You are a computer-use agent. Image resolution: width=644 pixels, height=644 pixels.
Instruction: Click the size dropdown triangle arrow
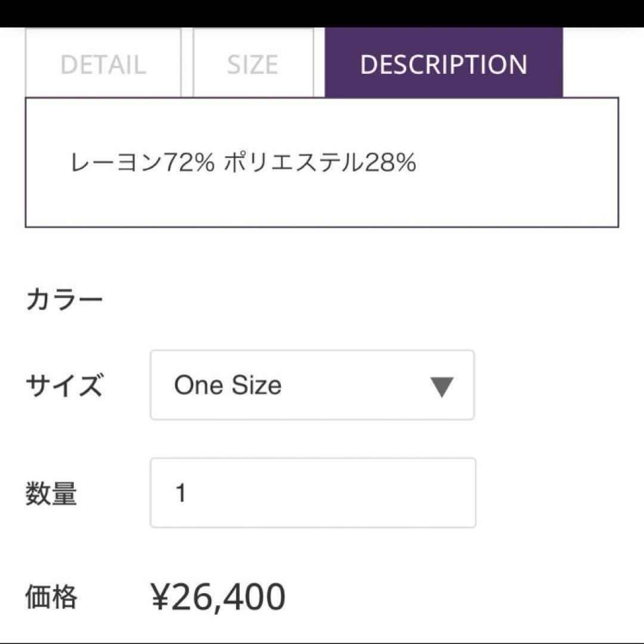tap(442, 386)
